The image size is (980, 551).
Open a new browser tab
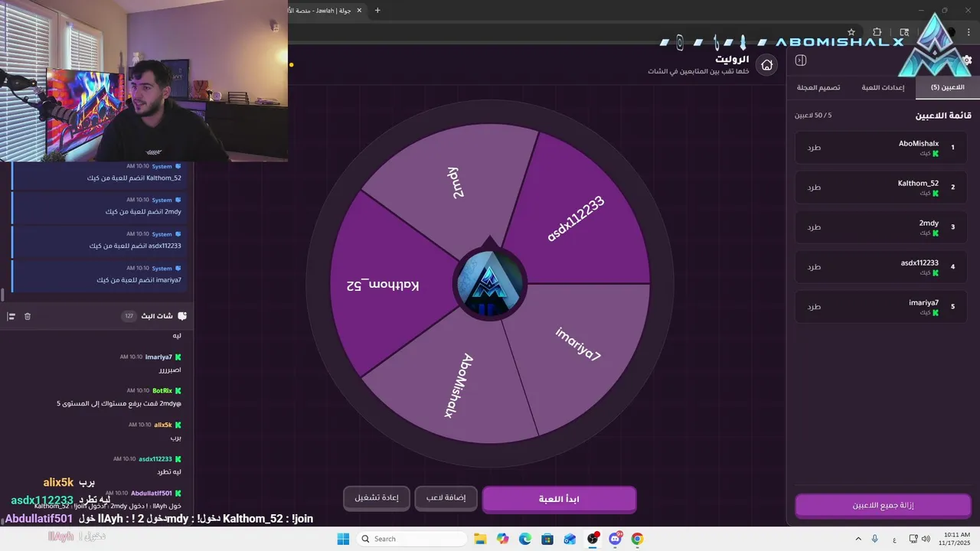pos(377,10)
